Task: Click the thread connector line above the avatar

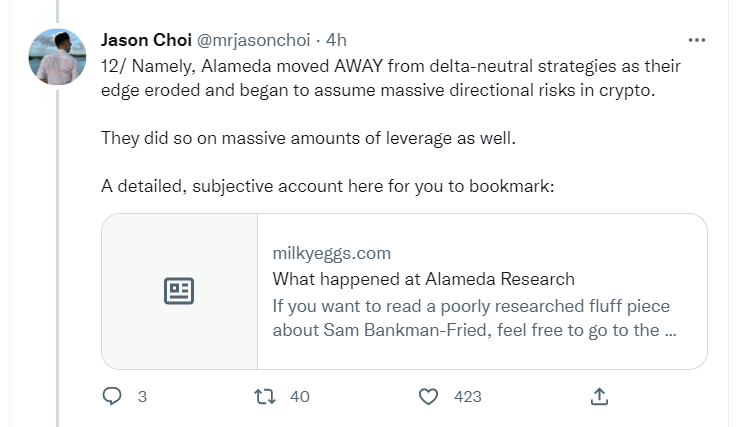Action: point(57,12)
